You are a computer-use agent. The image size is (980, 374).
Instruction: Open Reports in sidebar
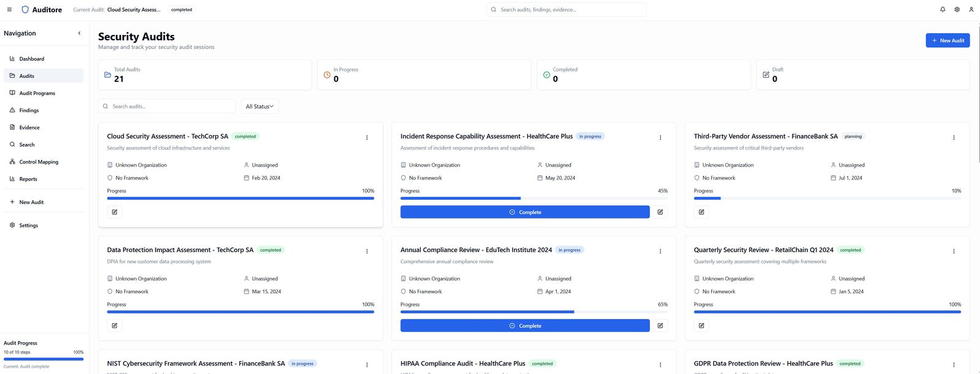pyautogui.click(x=43, y=179)
